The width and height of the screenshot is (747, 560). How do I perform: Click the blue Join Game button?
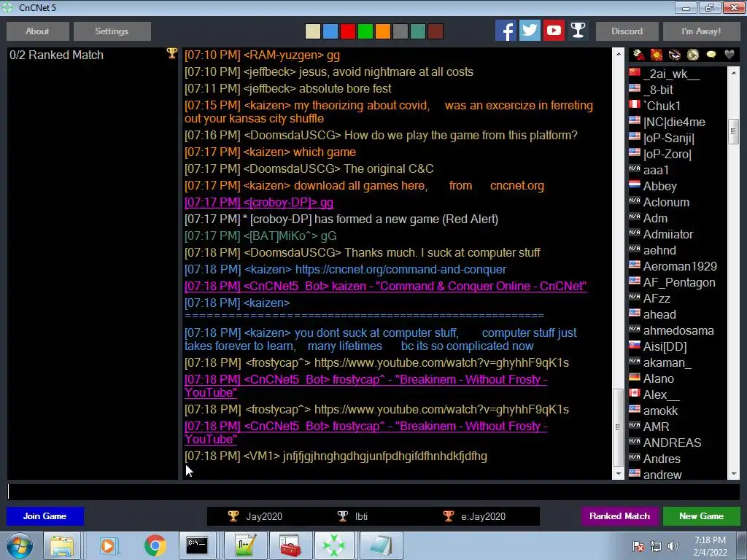(45, 516)
